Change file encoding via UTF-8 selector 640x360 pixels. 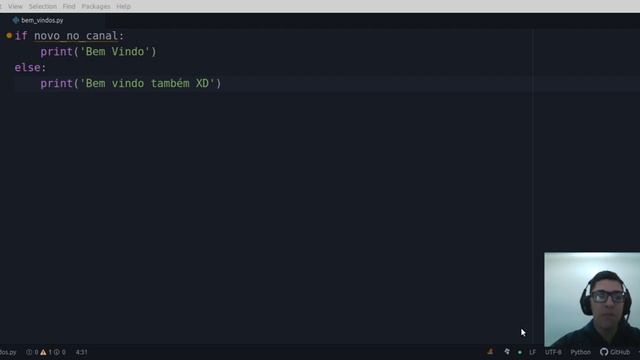(x=553, y=352)
